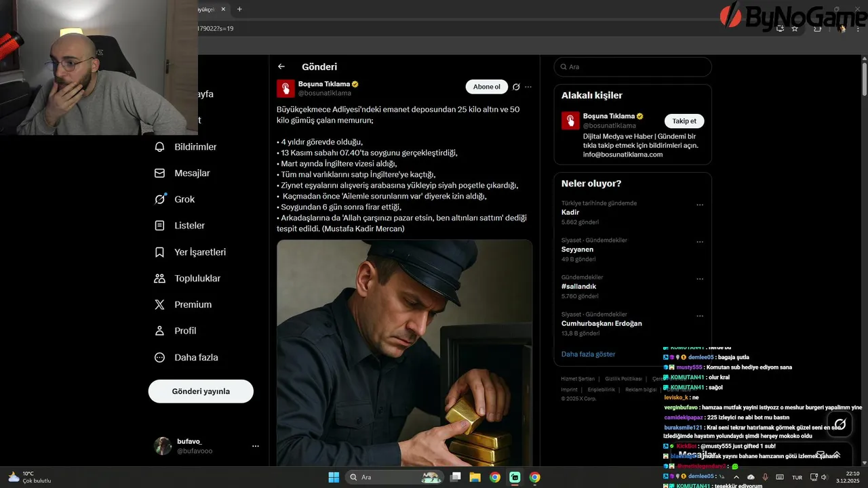The height and width of the screenshot is (488, 868).
Task: Expand Daha fazla sidebar options
Action: tap(187, 357)
